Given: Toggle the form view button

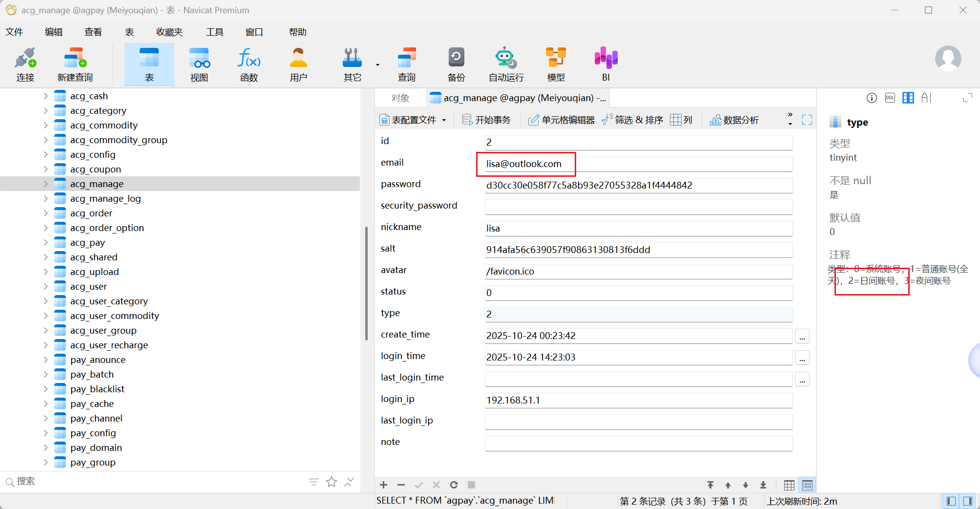Looking at the screenshot, I should (x=807, y=485).
